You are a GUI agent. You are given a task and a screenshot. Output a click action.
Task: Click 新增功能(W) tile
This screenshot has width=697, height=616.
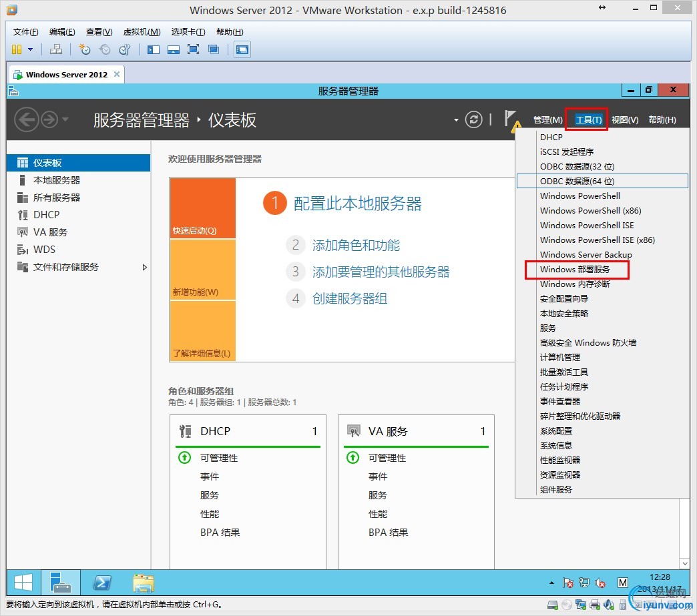tap(203, 270)
